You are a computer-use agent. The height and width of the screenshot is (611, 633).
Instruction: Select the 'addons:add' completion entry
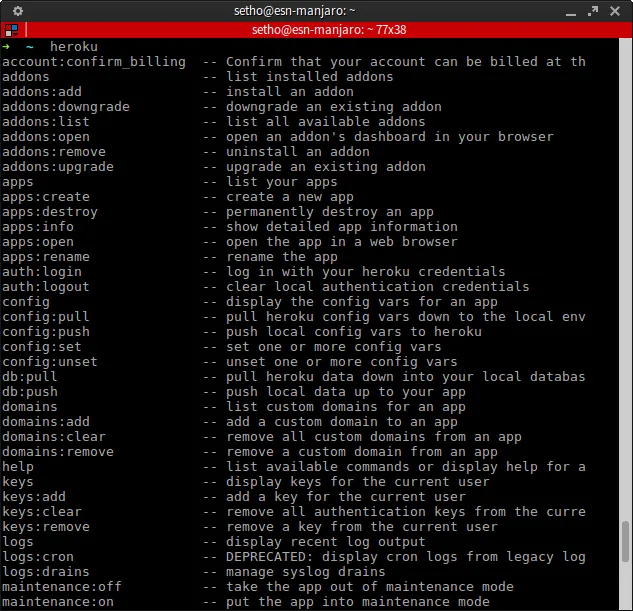point(42,92)
